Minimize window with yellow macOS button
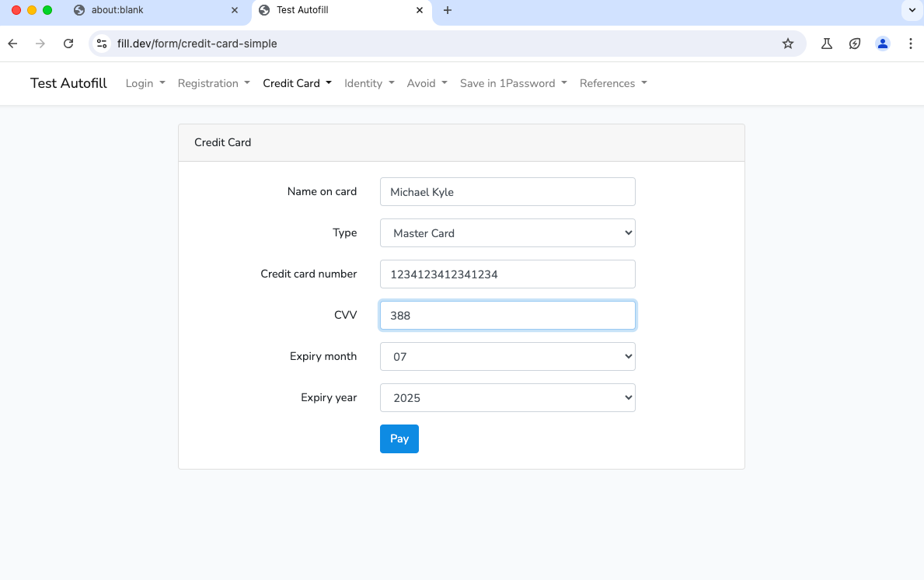Screen dimensions: 924x580 point(32,10)
